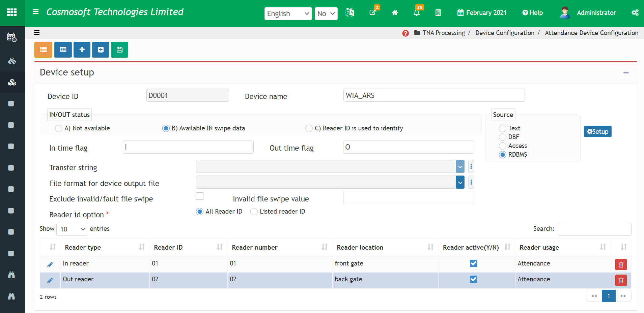This screenshot has height=313, width=644.
Task: Click the red help question mark icon
Action: [x=405, y=33]
